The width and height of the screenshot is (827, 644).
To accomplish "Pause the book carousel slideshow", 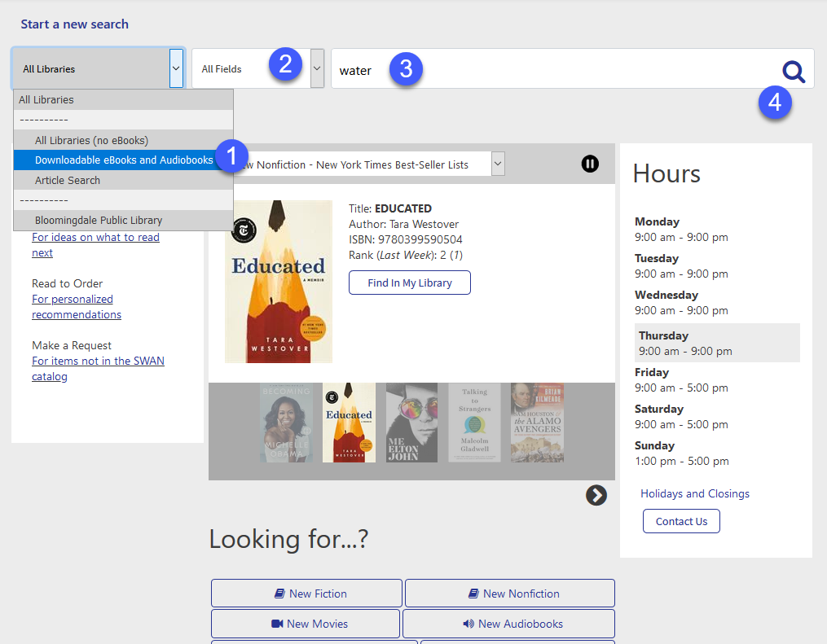I will (x=590, y=164).
